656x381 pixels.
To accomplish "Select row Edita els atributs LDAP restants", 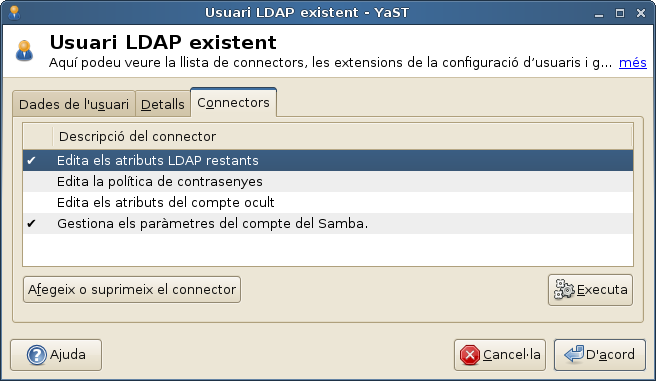I will (328, 161).
